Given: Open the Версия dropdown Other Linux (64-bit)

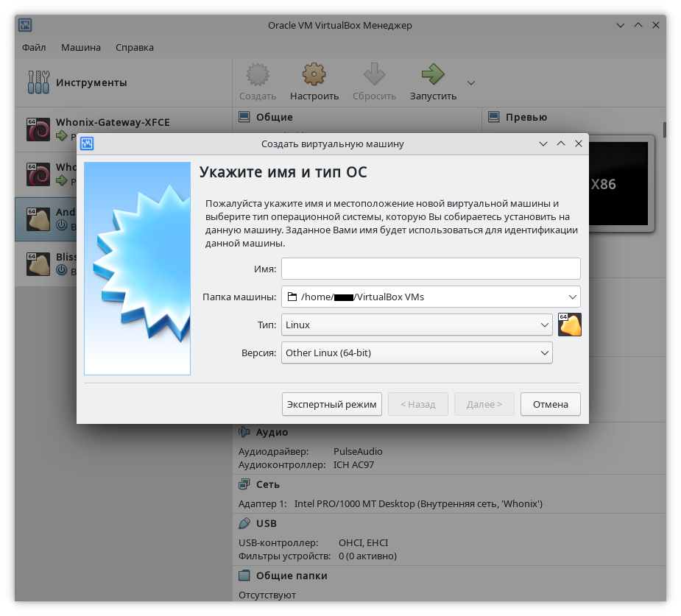Looking at the screenshot, I should coord(417,353).
